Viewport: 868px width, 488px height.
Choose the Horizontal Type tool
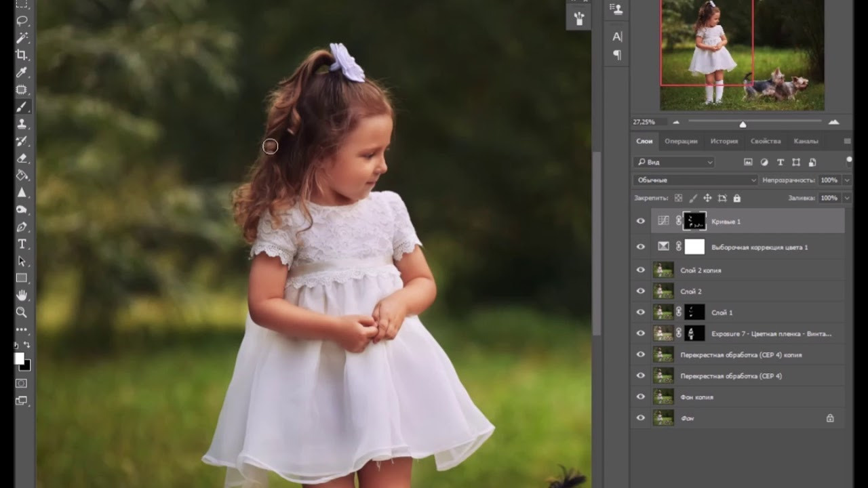[22, 244]
